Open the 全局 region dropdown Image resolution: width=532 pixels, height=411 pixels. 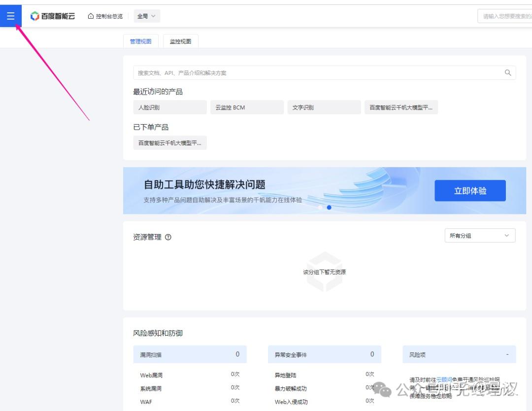[146, 15]
